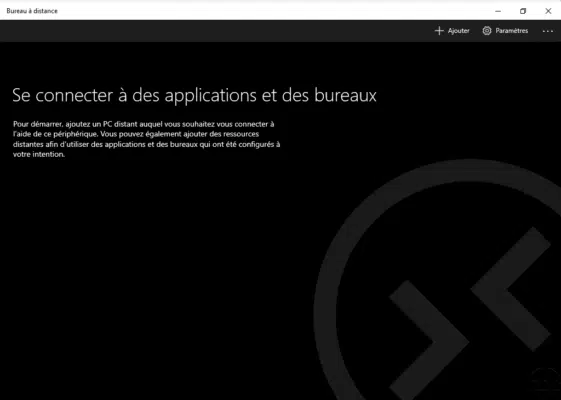
Task: Close the Bureau à distance window
Action: point(548,11)
